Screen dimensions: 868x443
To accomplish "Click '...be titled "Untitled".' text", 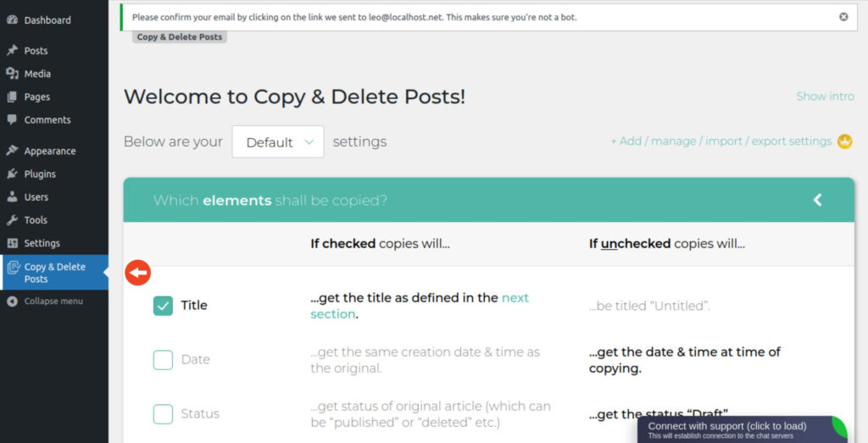I will click(x=649, y=306).
